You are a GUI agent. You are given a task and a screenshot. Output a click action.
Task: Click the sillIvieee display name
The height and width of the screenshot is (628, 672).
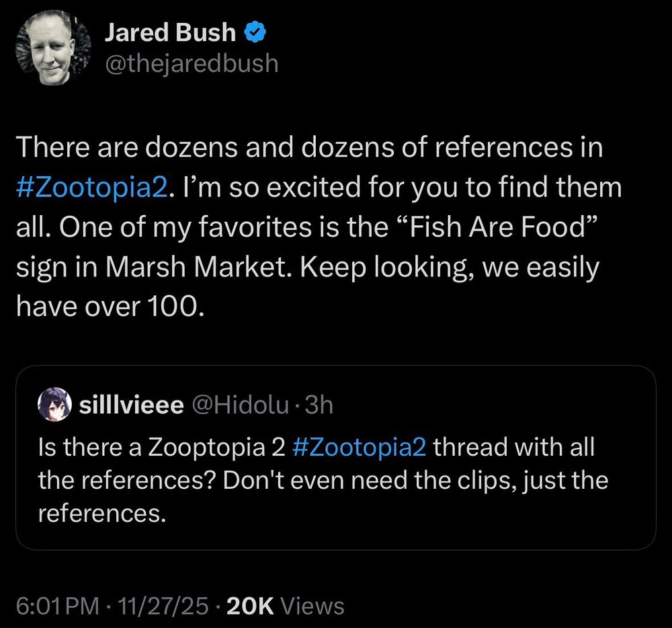point(132,405)
